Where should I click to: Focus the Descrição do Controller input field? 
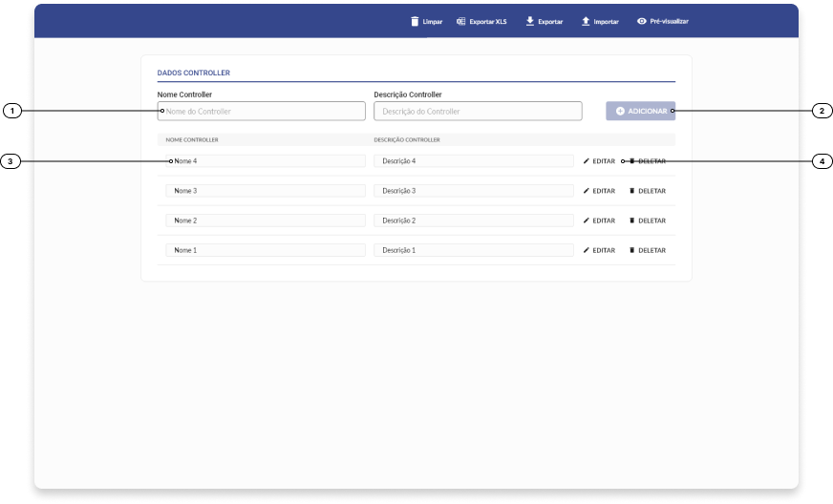pos(478,112)
